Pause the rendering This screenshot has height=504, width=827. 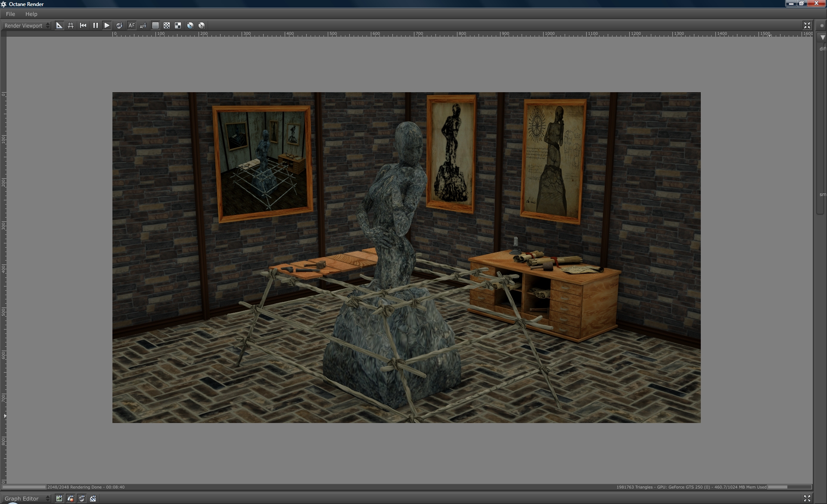pyautogui.click(x=95, y=25)
